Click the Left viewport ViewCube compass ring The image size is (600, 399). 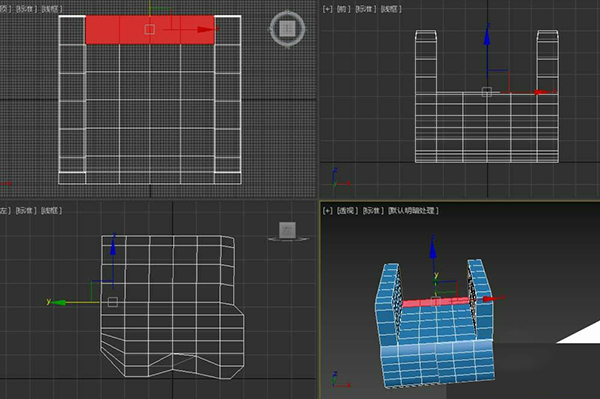point(288,239)
